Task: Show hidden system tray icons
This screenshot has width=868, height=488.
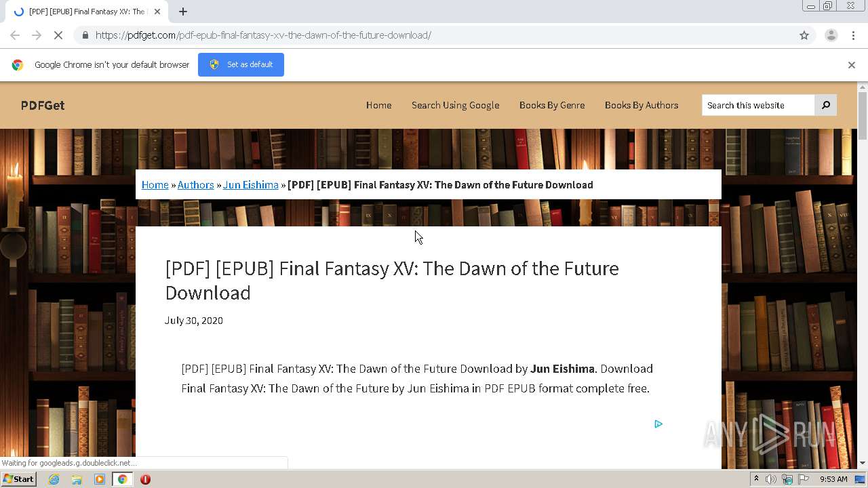Action: coord(756,479)
